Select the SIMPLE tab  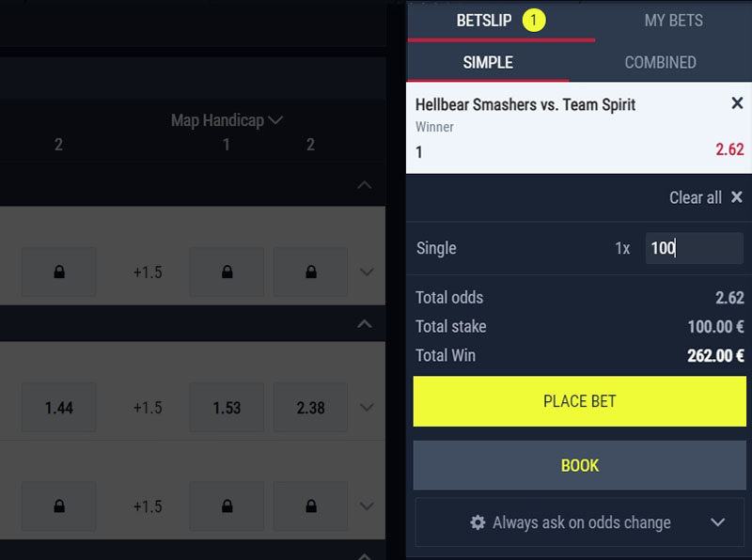[488, 62]
